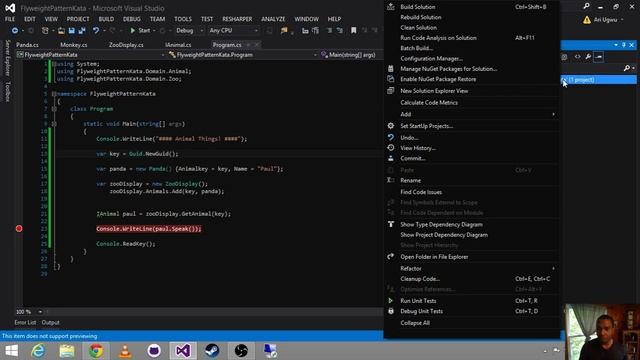Open the TEAM menu

pos(157,19)
